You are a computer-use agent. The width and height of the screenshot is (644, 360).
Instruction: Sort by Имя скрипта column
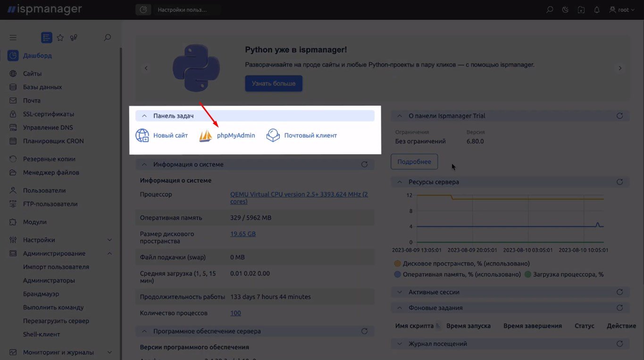[418, 326]
